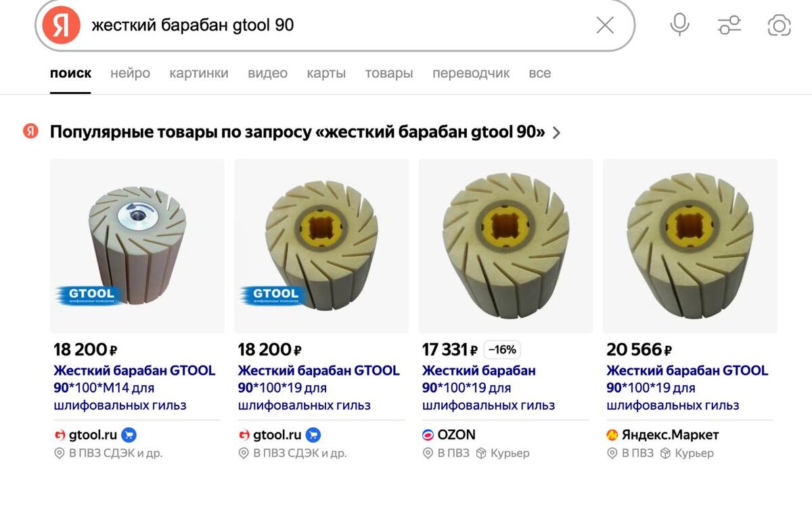This screenshot has width=812, height=505.
Task: Click the Yandex logo in the search bar
Action: coord(62,25)
